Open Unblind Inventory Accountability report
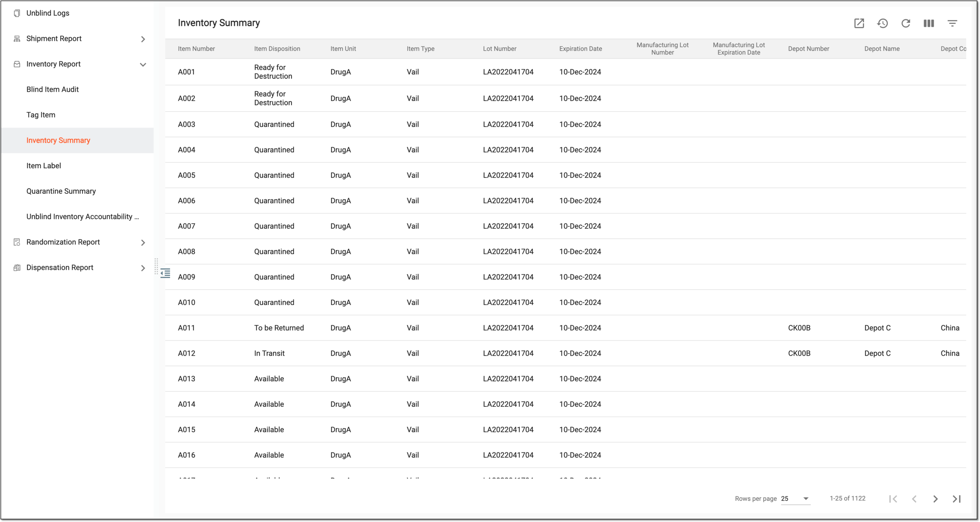Screen dimensions: 980x522 [83, 216]
